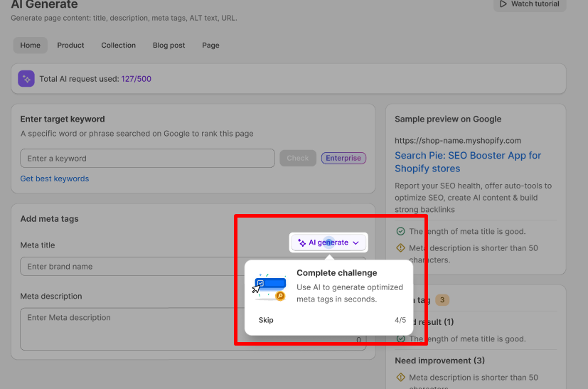Screen dimensions: 588x389
Task: Click the Enterprise badge
Action: click(343, 158)
